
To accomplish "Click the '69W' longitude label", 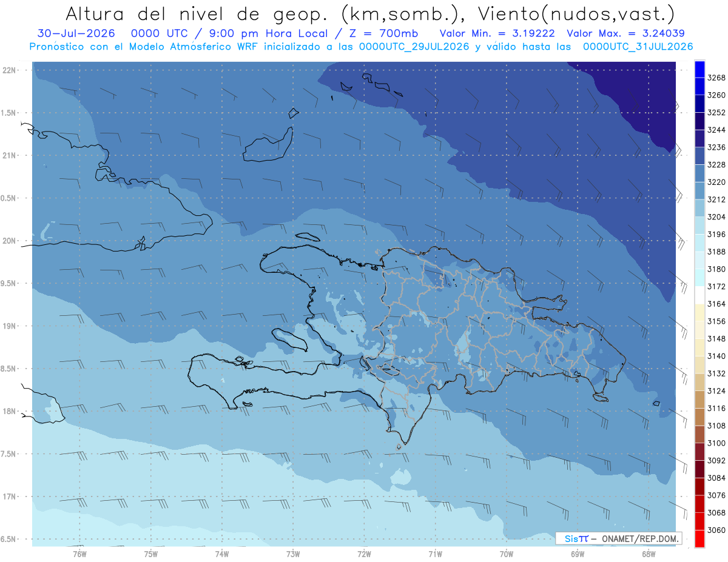I will tap(578, 554).
